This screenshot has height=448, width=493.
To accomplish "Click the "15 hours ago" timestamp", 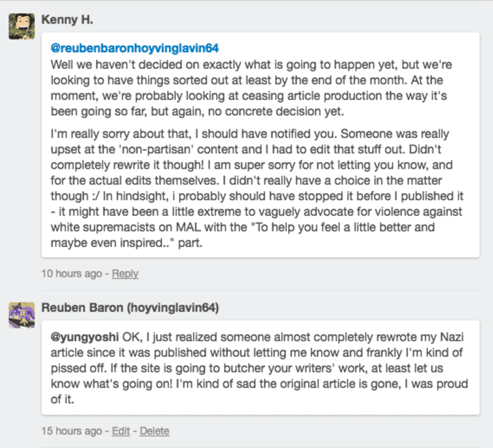I will (x=71, y=430).
